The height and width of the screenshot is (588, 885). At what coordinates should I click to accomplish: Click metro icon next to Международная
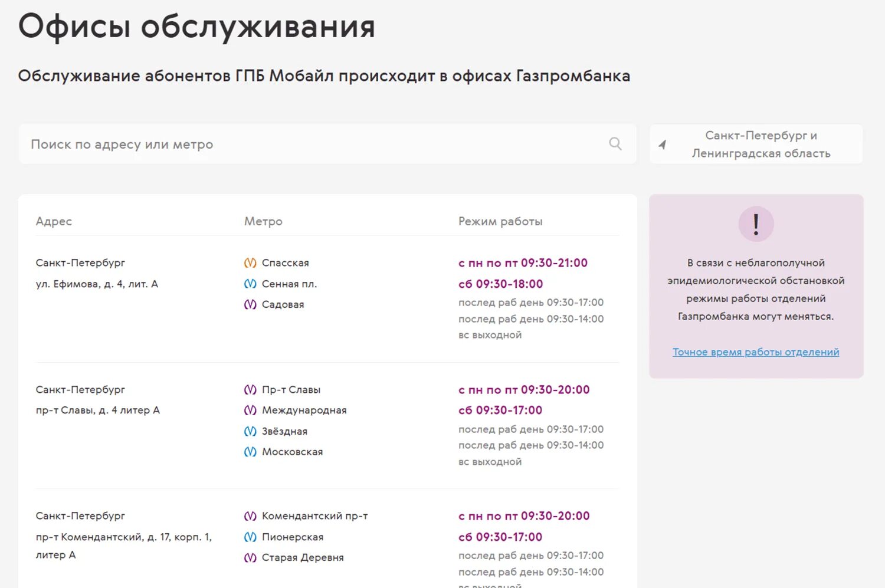pyautogui.click(x=250, y=410)
